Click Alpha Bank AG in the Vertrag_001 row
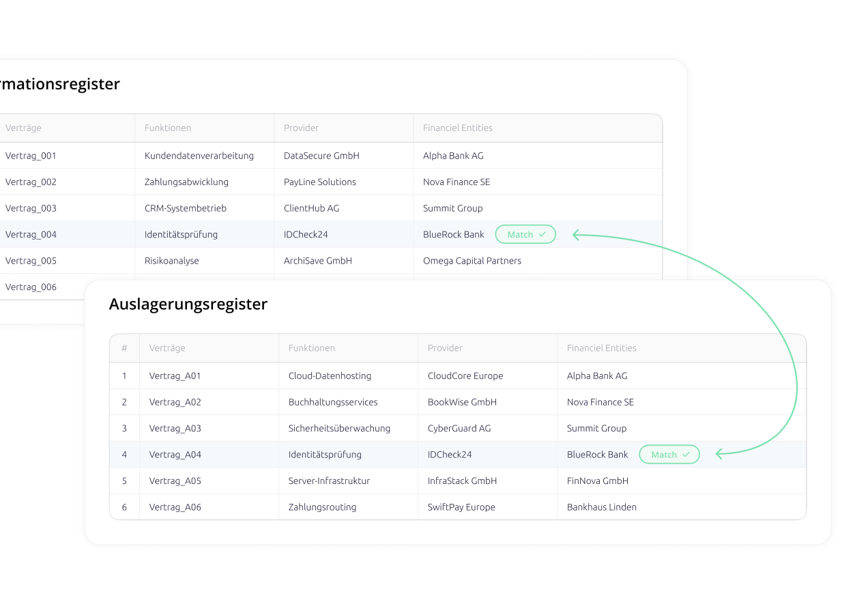This screenshot has width=868, height=598. 453,156
